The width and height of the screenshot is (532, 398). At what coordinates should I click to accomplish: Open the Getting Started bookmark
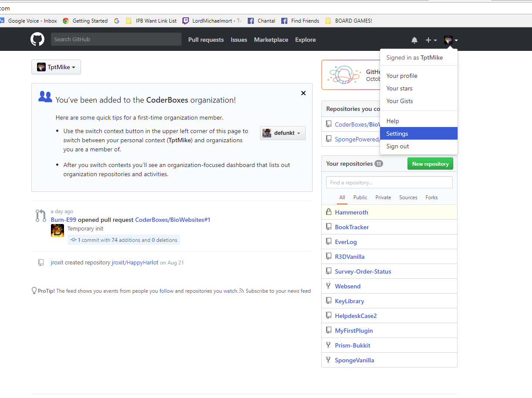coord(85,20)
